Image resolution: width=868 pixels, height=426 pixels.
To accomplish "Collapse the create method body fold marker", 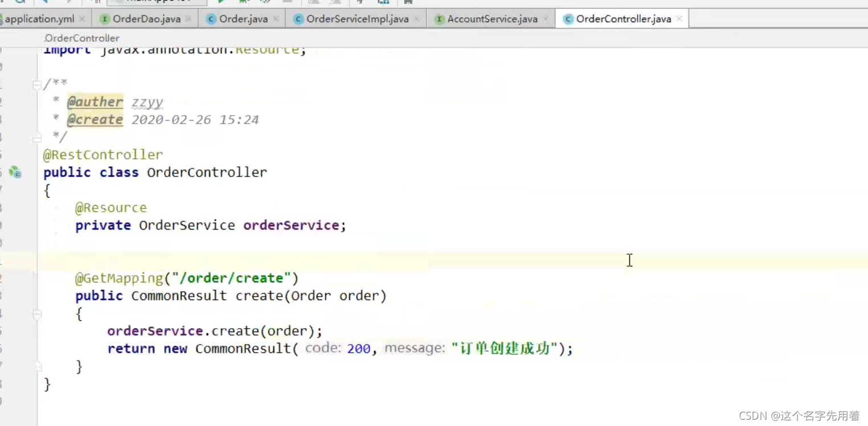I will [x=37, y=314].
